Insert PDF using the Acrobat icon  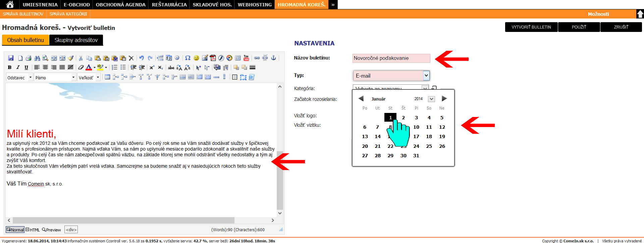pos(213,58)
